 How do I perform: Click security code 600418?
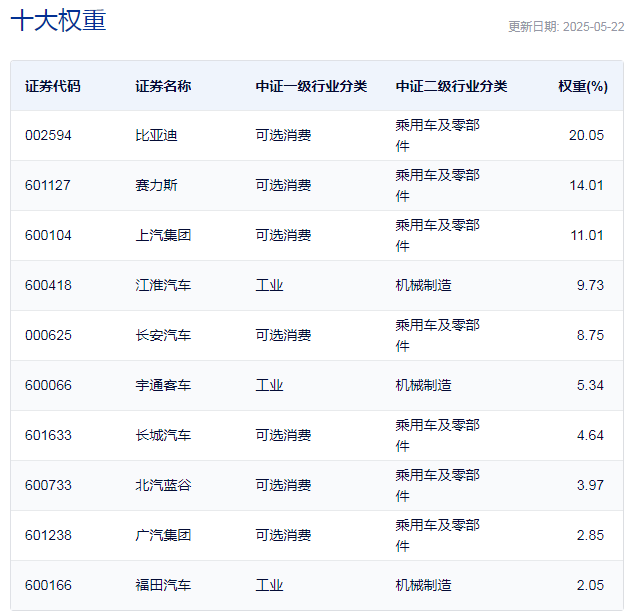click(x=48, y=285)
